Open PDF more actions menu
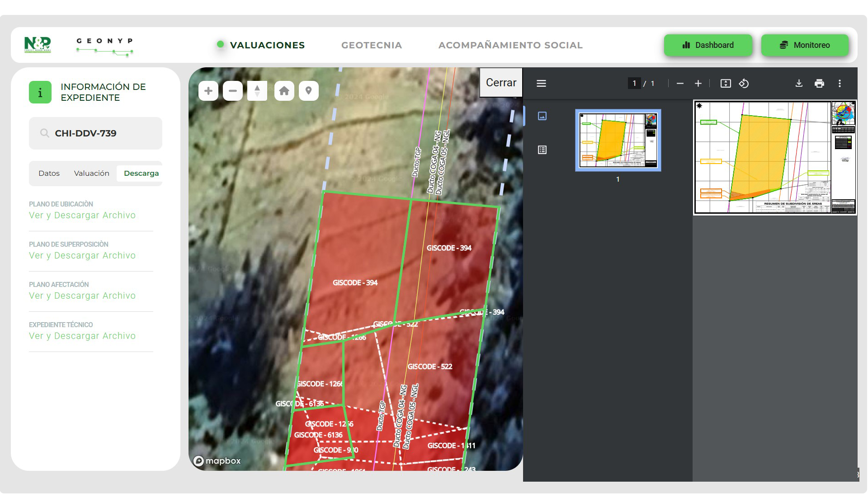 point(840,84)
